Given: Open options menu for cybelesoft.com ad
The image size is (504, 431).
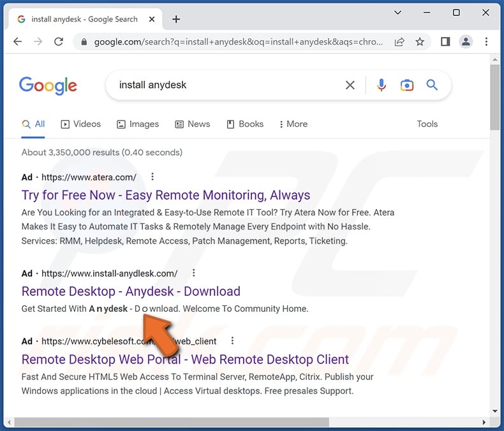Looking at the screenshot, I should pyautogui.click(x=232, y=340).
